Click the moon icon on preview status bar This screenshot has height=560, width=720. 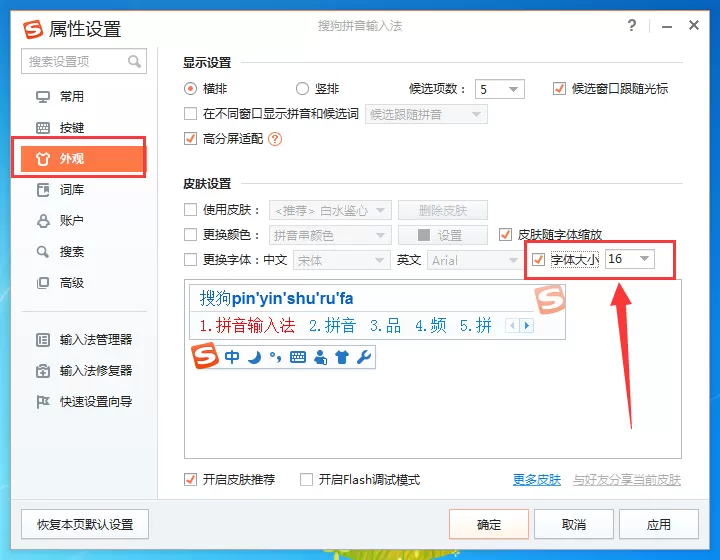tap(254, 357)
